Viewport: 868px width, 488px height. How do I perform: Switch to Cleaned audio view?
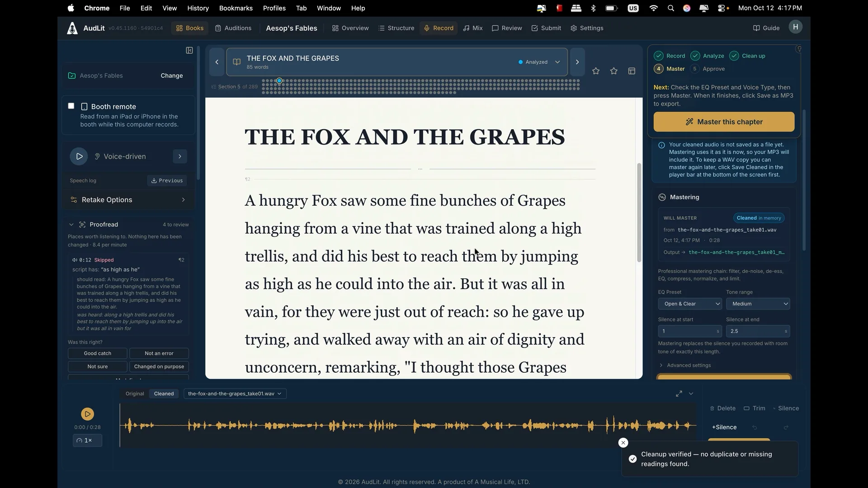click(164, 394)
